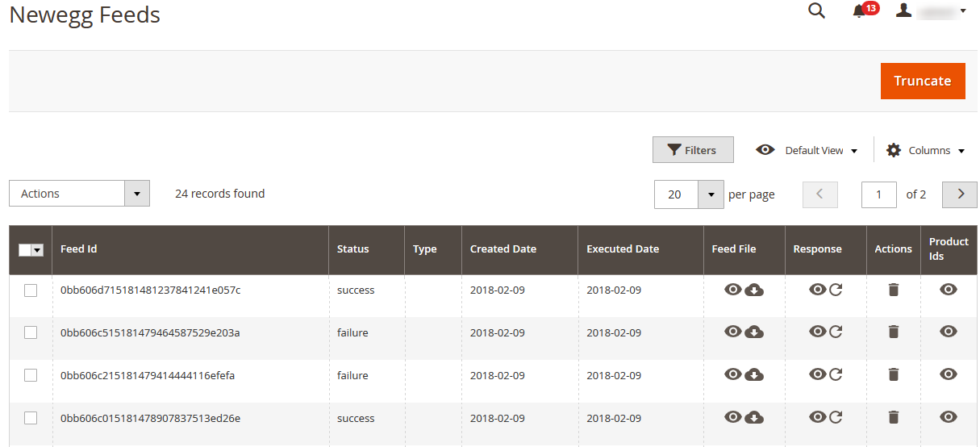Download feed file for 0bb606c015181478907837513ed26e
The height and width of the screenshot is (447, 980).
click(x=754, y=417)
